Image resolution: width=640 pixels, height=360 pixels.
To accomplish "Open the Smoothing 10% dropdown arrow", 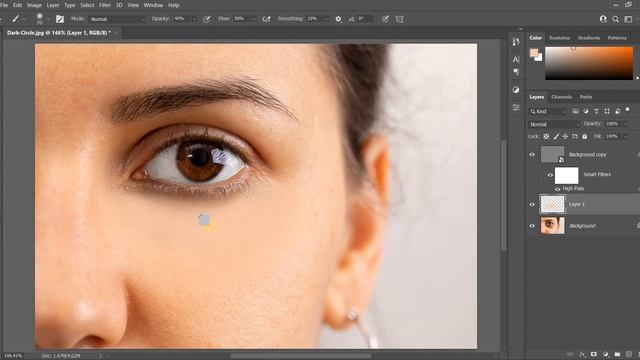I will pos(327,19).
